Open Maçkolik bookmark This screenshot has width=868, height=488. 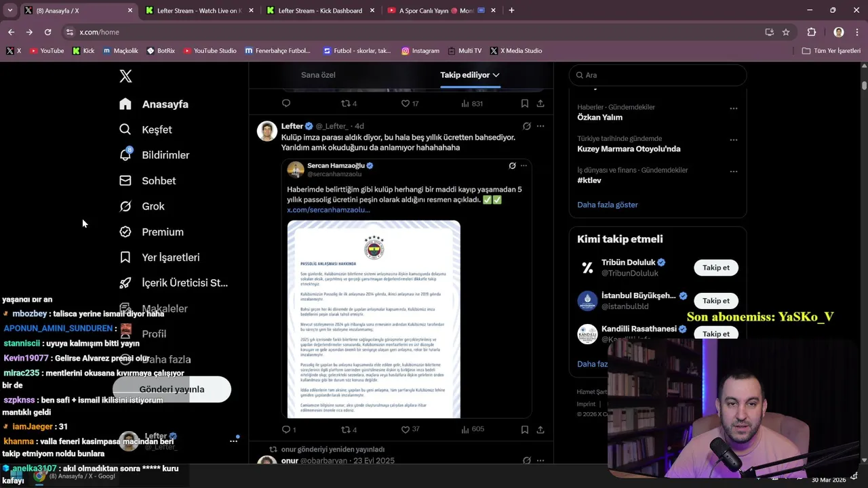(120, 51)
